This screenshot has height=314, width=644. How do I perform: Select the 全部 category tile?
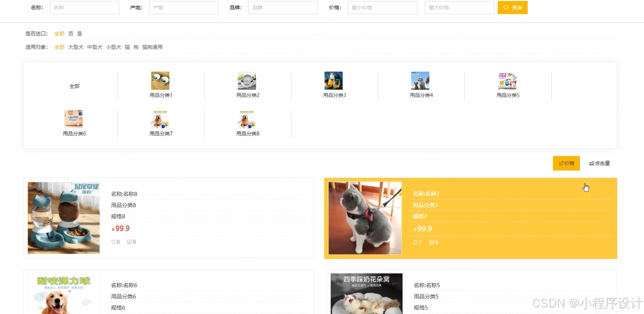coord(74,86)
